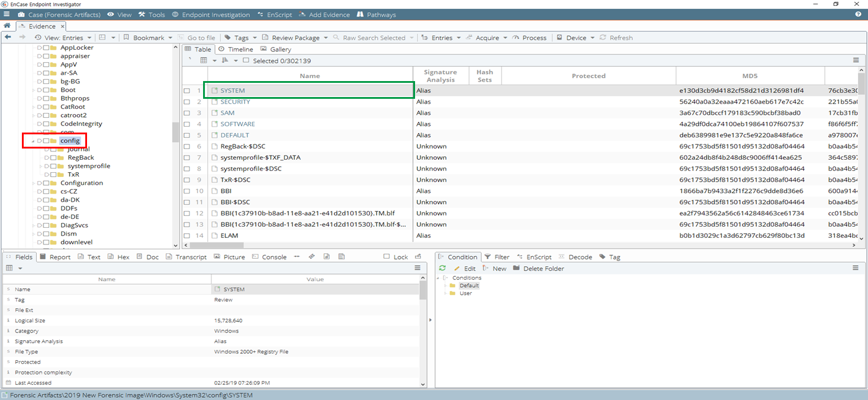Open the help question mark icon

tap(858, 14)
